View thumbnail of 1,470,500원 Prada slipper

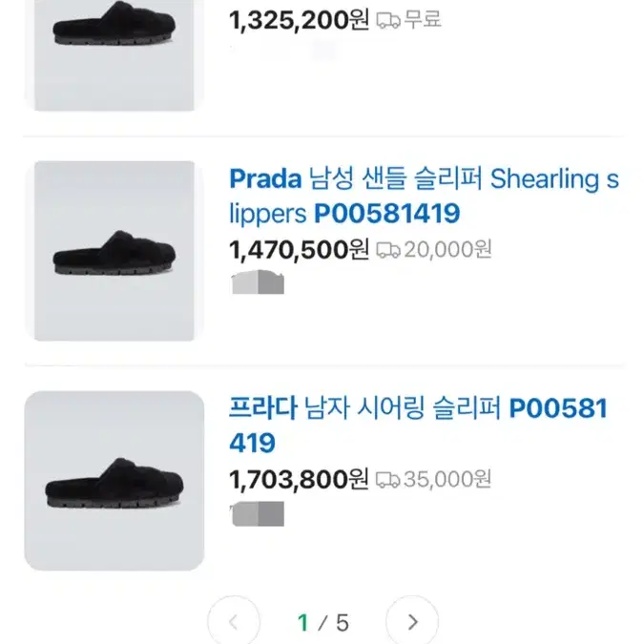[x=114, y=251]
